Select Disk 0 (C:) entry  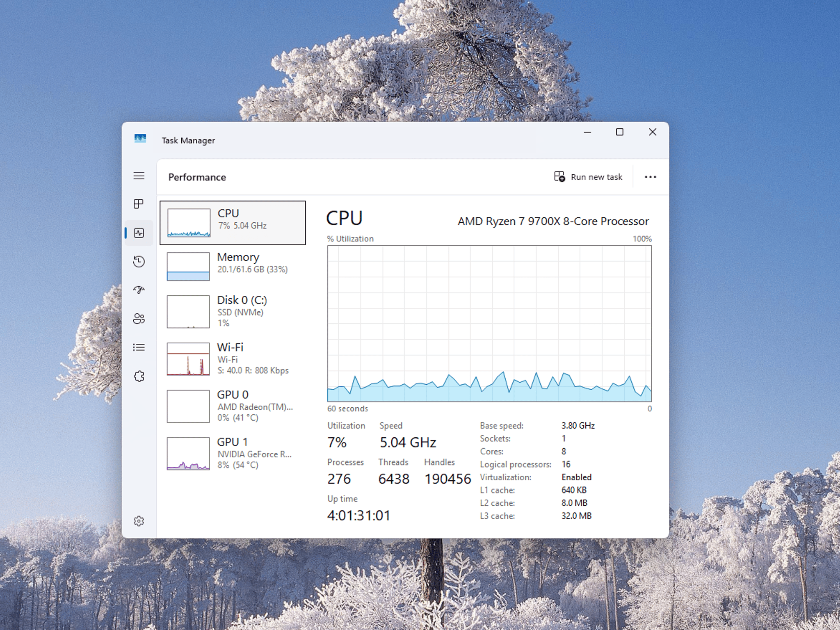pyautogui.click(x=233, y=312)
